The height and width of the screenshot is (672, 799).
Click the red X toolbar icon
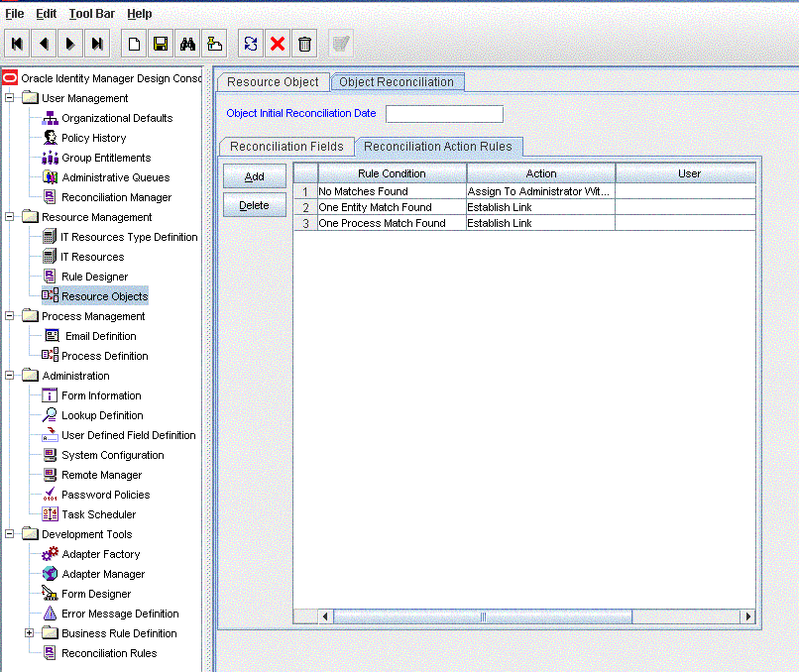pos(278,44)
